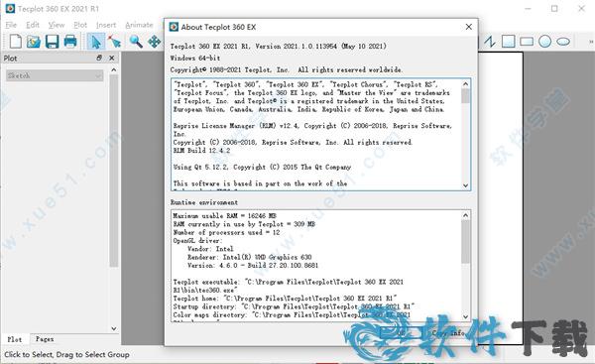
Task: Click the runtime environment scrollbar thumb
Action: coord(466,241)
